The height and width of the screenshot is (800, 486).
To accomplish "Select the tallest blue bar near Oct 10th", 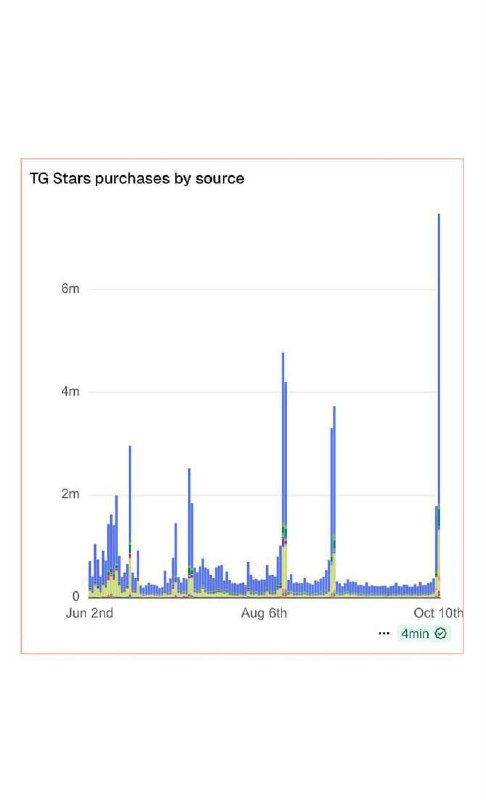I will tap(439, 406).
